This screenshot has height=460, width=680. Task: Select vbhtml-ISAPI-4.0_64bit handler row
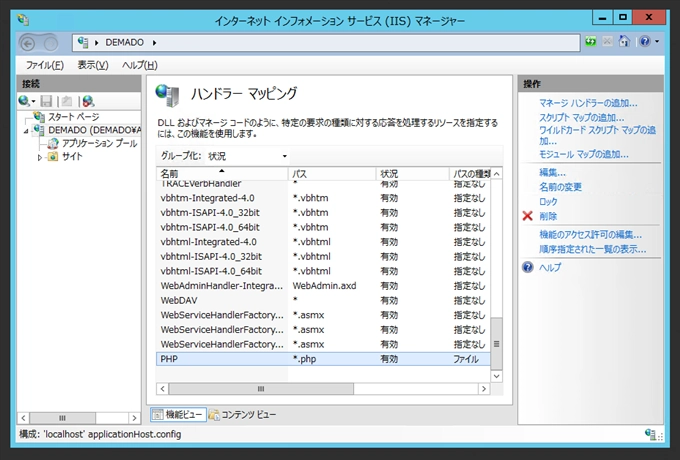coord(323,271)
